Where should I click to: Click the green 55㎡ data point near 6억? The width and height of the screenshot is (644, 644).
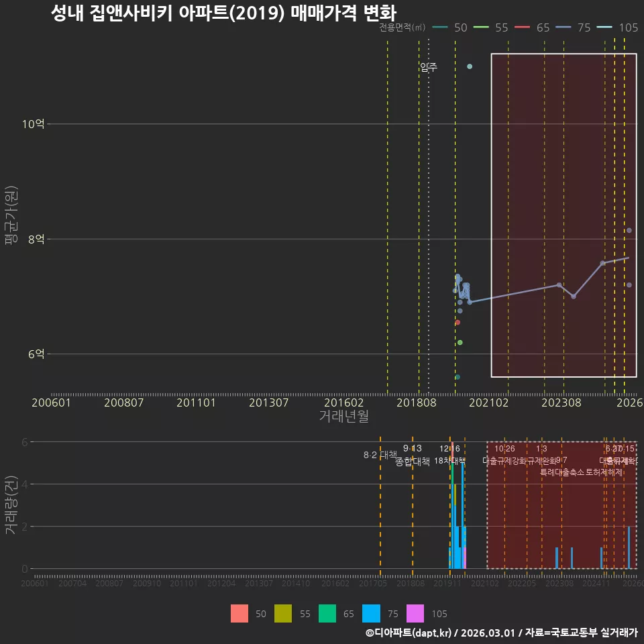point(460,343)
